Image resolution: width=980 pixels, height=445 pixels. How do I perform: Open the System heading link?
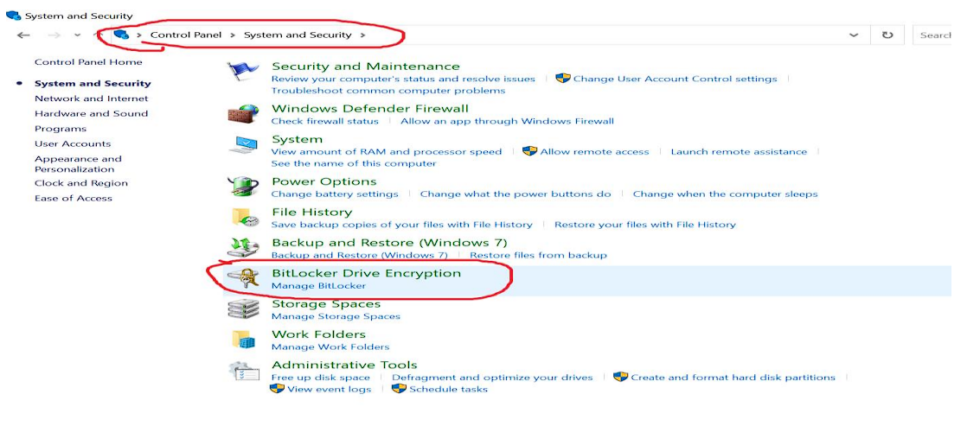[x=297, y=139]
